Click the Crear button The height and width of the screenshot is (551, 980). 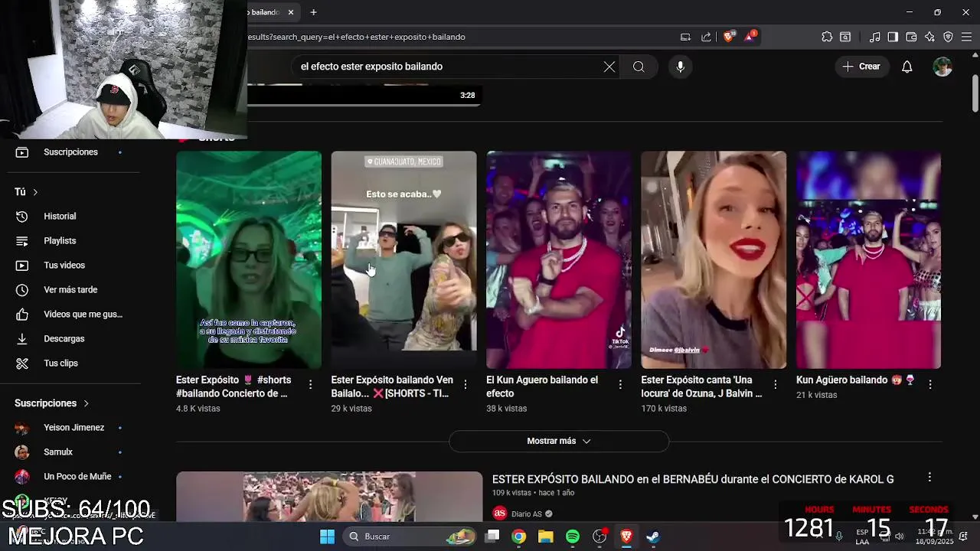(862, 67)
